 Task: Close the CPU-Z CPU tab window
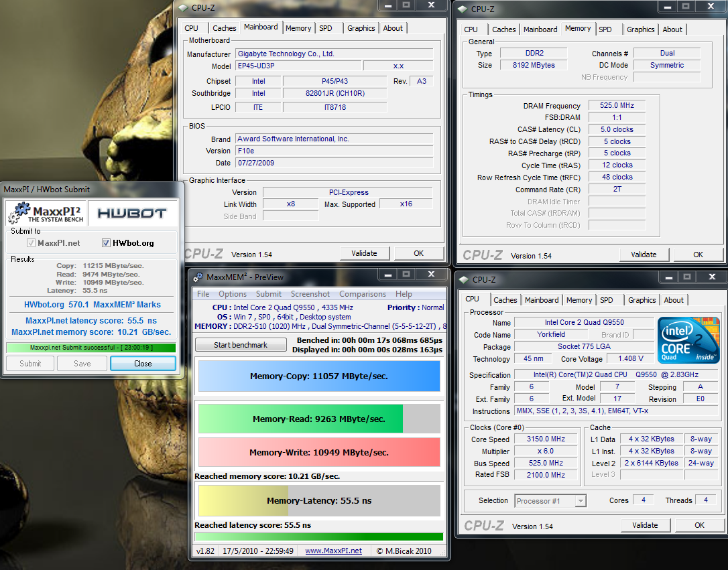pyautogui.click(x=712, y=277)
